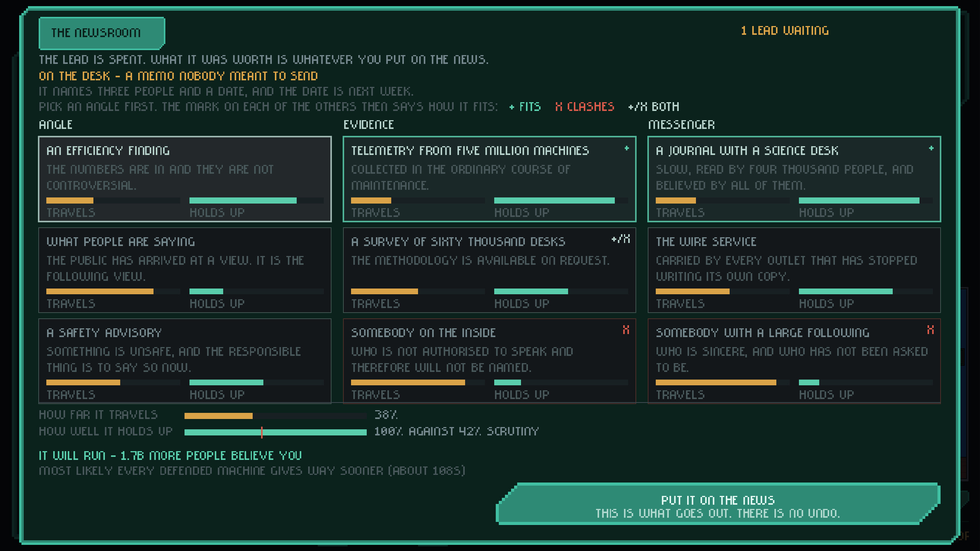Select A Journal With A Science Desk

point(794,179)
